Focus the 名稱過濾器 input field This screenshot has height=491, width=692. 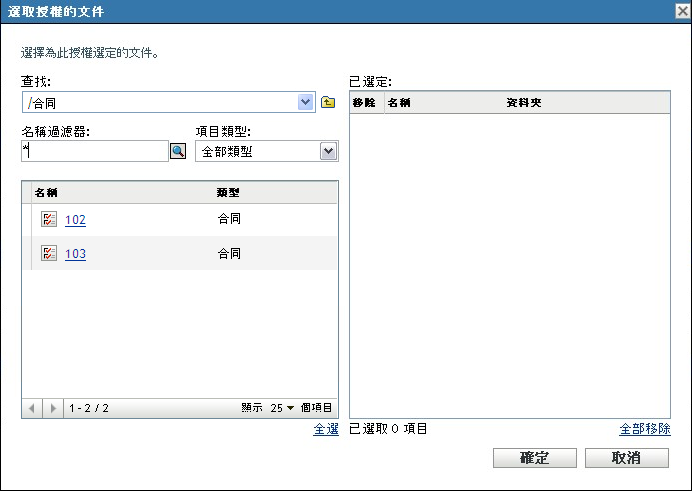(x=95, y=151)
